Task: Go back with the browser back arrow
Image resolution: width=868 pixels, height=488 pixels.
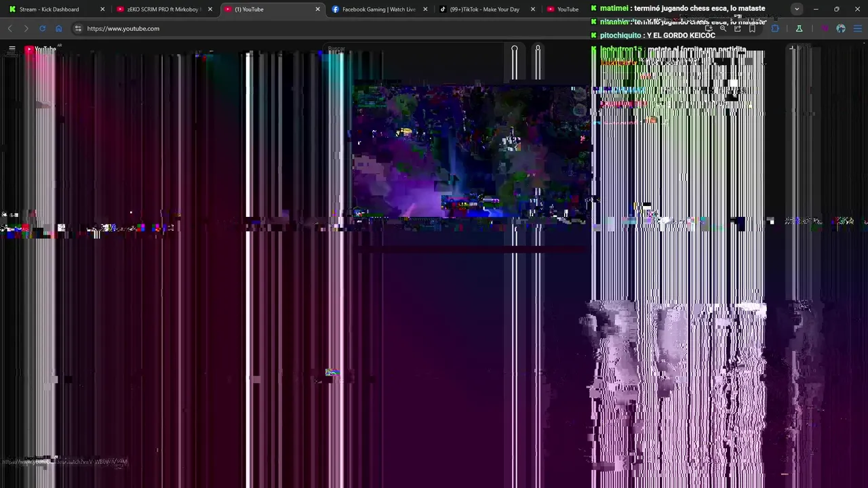Action: 10,28
